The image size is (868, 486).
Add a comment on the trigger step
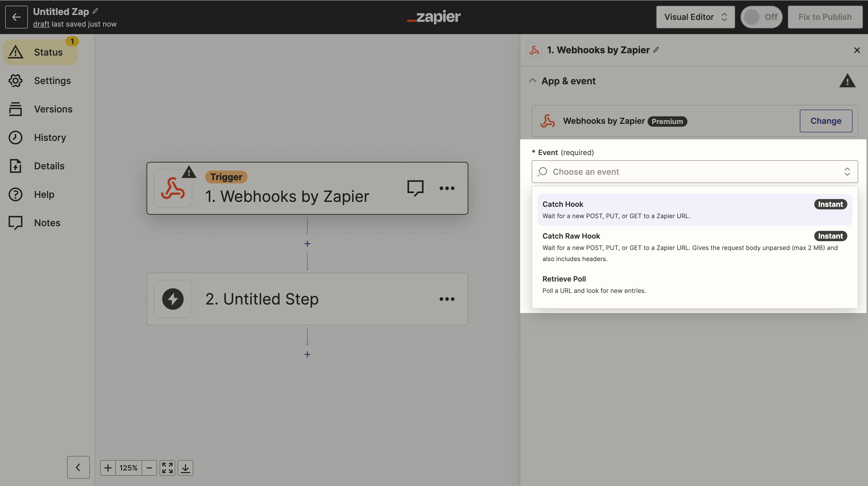(x=415, y=188)
